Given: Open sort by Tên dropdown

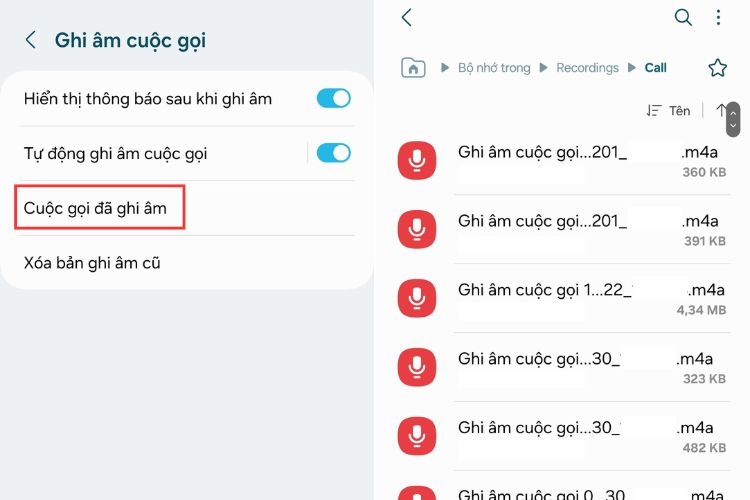Looking at the screenshot, I should pos(668,111).
